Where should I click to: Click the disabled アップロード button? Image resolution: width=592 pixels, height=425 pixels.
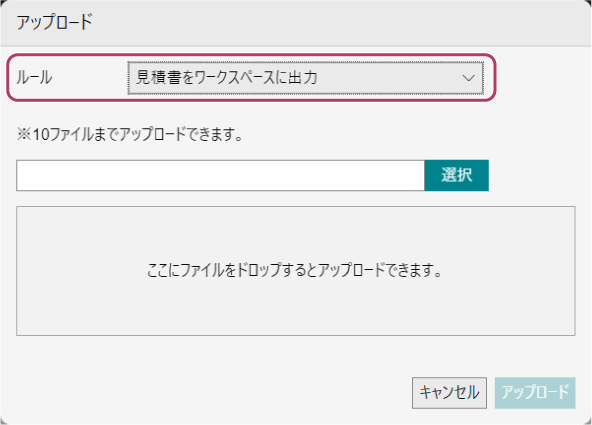[x=535, y=393]
